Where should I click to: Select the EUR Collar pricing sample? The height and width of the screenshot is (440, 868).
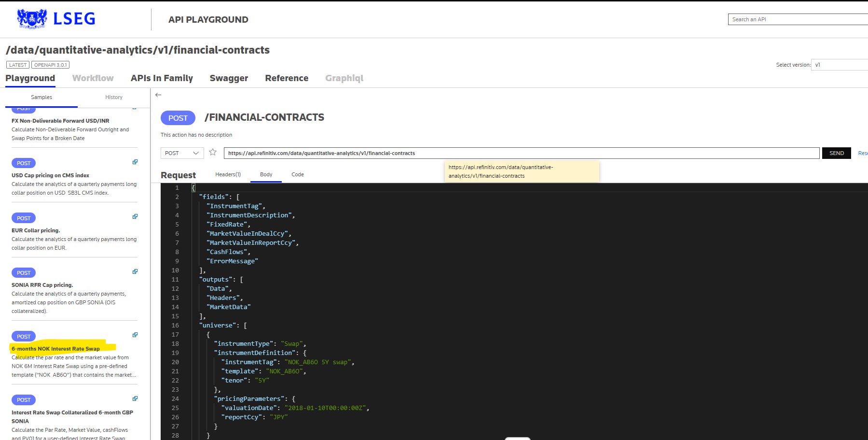tap(36, 230)
